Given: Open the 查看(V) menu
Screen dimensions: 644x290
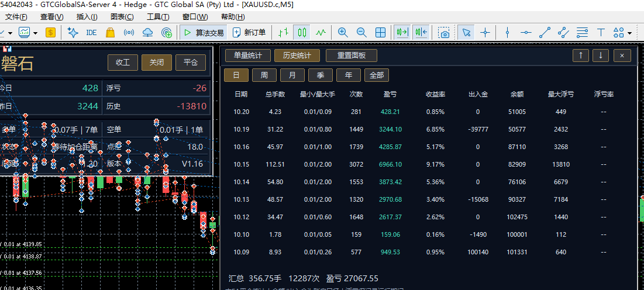Looking at the screenshot, I should point(51,17).
